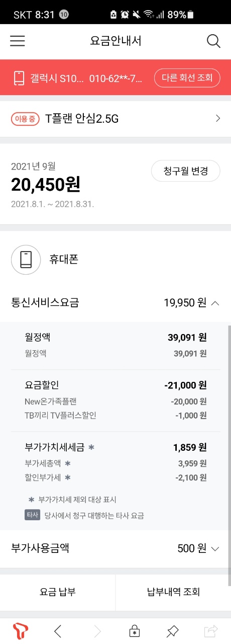Select 요금 납부 at bottom
Viewport: 231px width, 644px height.
tap(58, 592)
